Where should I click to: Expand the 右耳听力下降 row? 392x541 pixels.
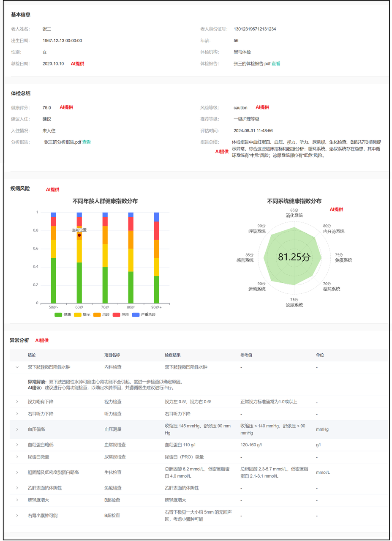[x=17, y=413]
